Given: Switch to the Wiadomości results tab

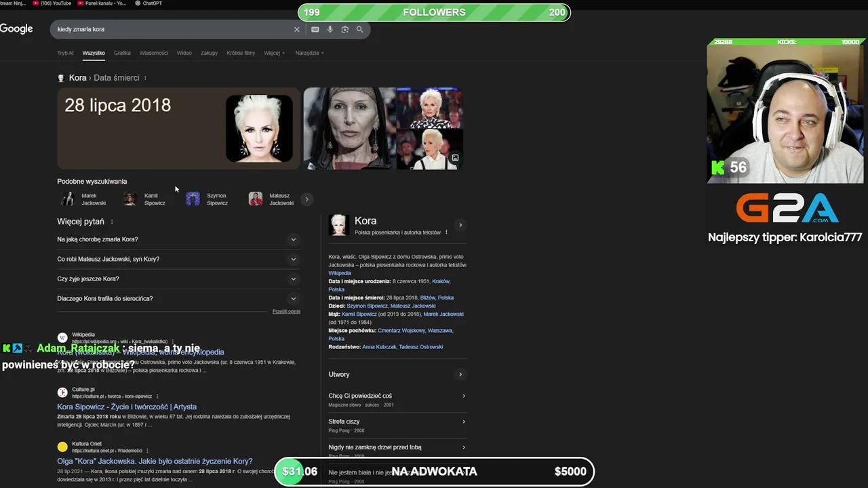Looking at the screenshot, I should tap(154, 53).
